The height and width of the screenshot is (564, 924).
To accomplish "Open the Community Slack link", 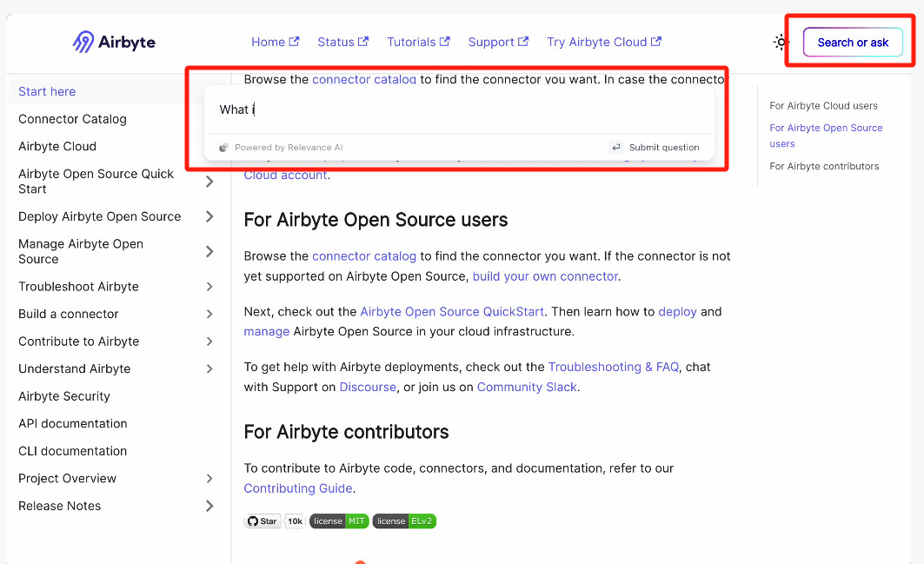I will [x=528, y=387].
